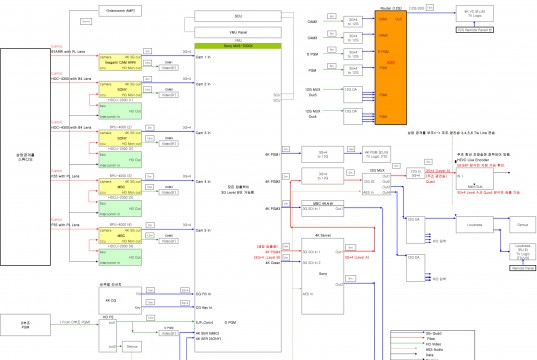Click the TVS Remote Panel box at top right
This screenshot has height=360, width=537.
coord(475,30)
